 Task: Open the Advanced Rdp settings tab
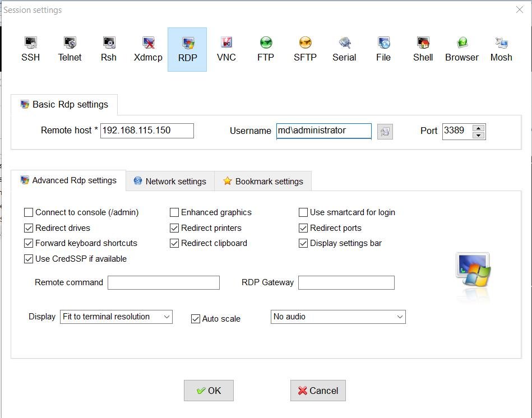point(68,180)
